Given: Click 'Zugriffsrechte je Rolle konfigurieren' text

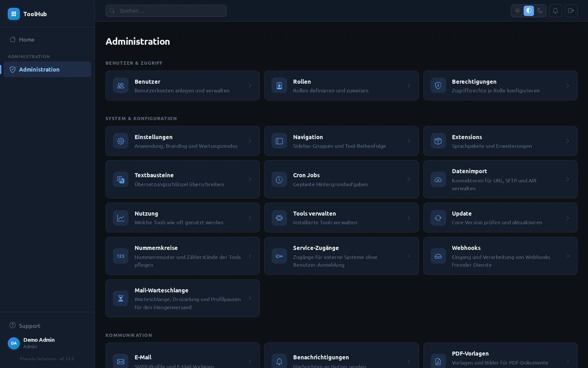Looking at the screenshot, I should [x=496, y=90].
